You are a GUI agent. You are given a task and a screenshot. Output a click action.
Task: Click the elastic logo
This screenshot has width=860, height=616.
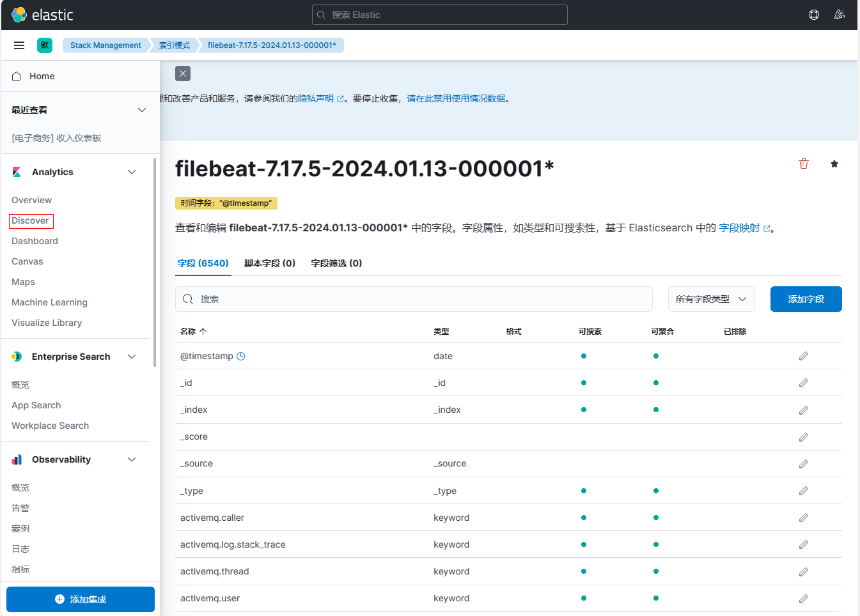tap(42, 15)
